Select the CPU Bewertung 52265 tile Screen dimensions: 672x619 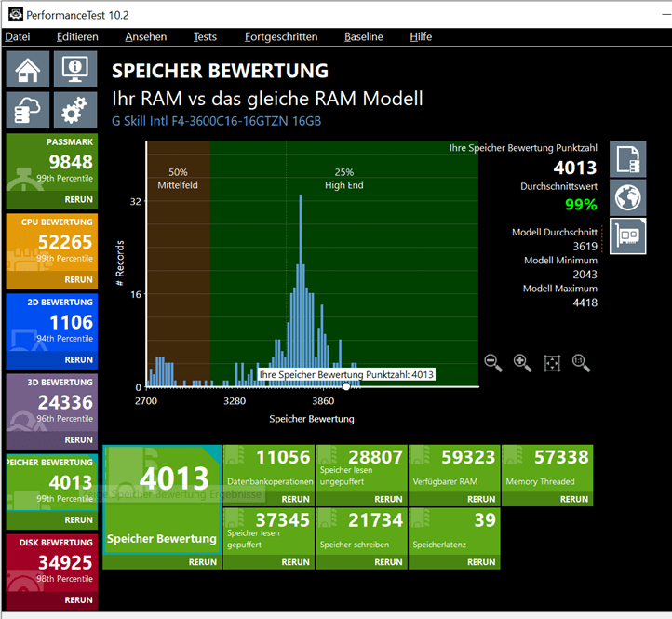tap(52, 243)
